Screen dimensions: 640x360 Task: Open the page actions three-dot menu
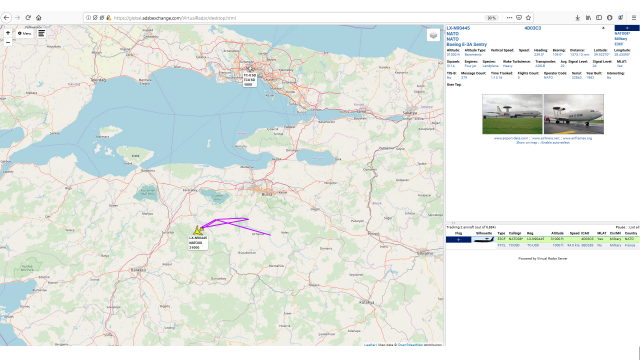coord(509,18)
